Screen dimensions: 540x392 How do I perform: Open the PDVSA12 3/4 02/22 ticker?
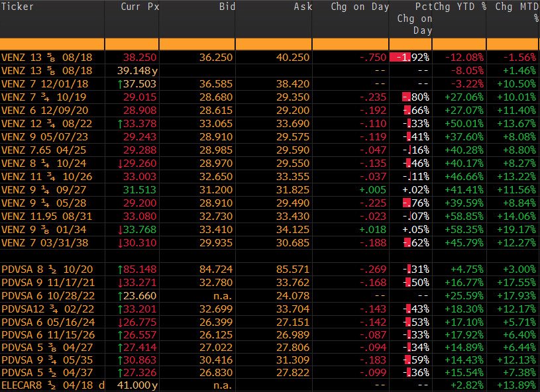48,309
